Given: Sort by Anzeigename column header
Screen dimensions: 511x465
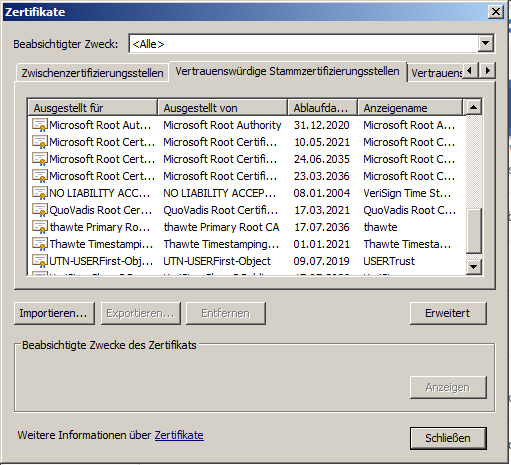Looking at the screenshot, I should (x=410, y=108).
